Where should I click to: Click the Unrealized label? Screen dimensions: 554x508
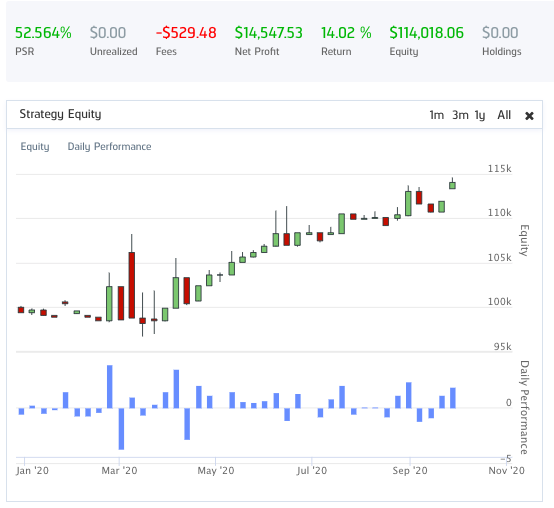coord(113,52)
